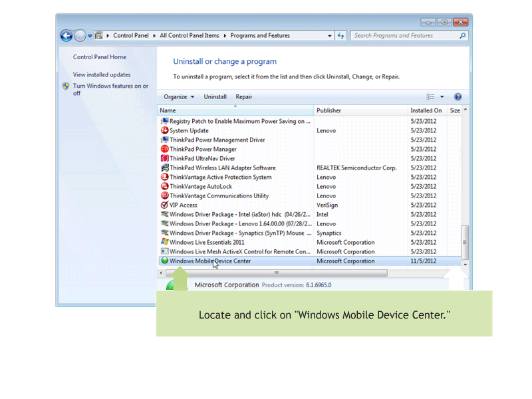Open All Control Panel Items breadcrumb
The image size is (532, 399).
click(190, 35)
